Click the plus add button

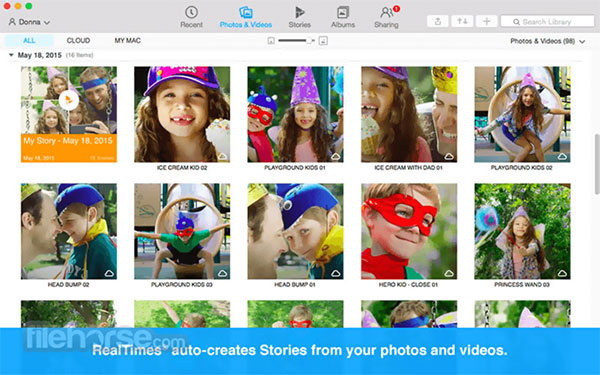[x=486, y=21]
